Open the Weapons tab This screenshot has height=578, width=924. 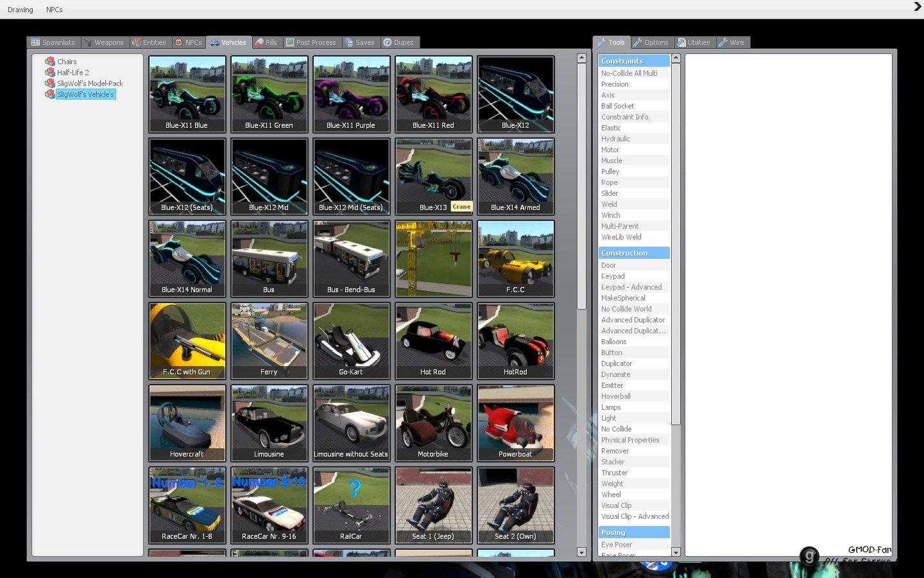[x=104, y=42]
